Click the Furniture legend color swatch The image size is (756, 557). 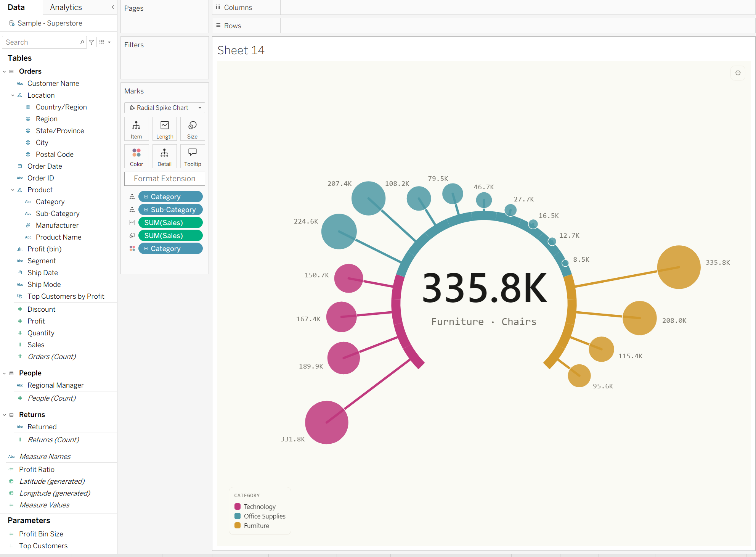click(238, 526)
